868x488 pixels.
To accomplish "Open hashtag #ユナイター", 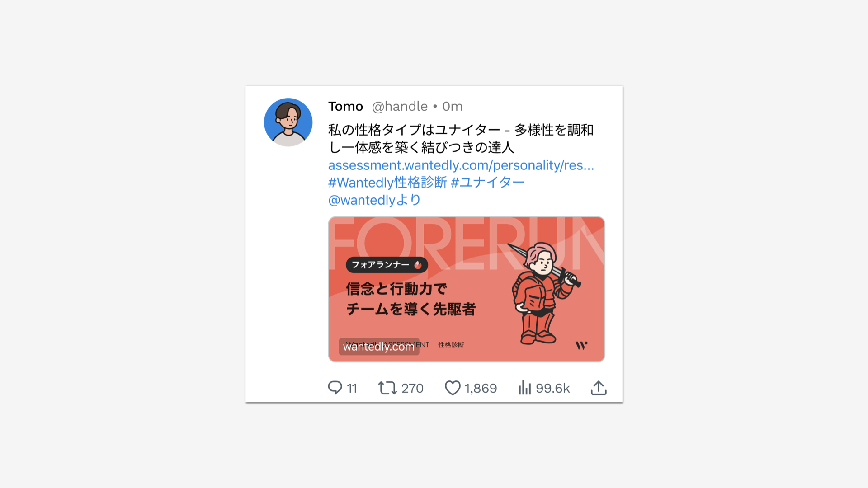I will click(x=488, y=183).
